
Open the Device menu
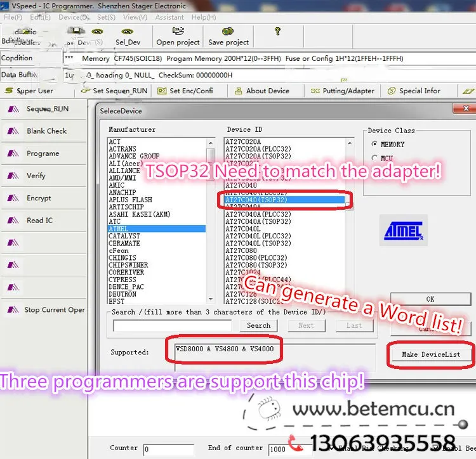(x=74, y=17)
